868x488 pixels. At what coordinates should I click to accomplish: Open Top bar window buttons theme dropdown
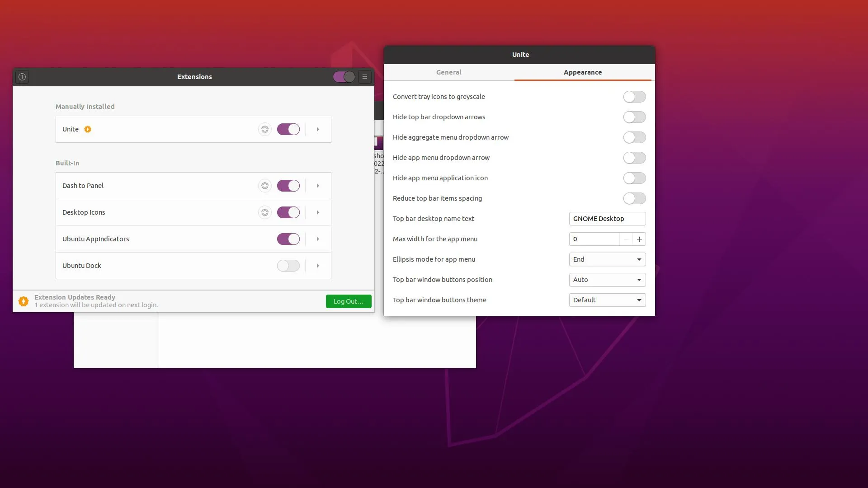tap(607, 300)
